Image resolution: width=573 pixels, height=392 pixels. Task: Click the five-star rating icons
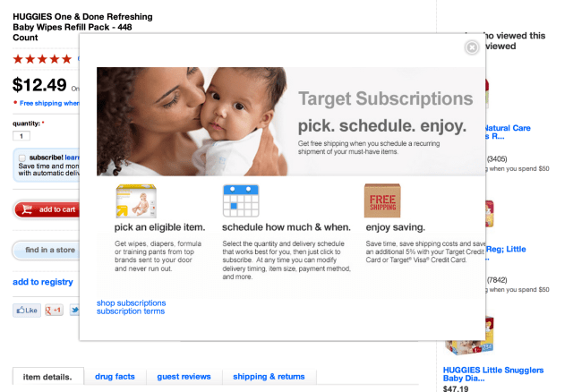pyautogui.click(x=42, y=59)
